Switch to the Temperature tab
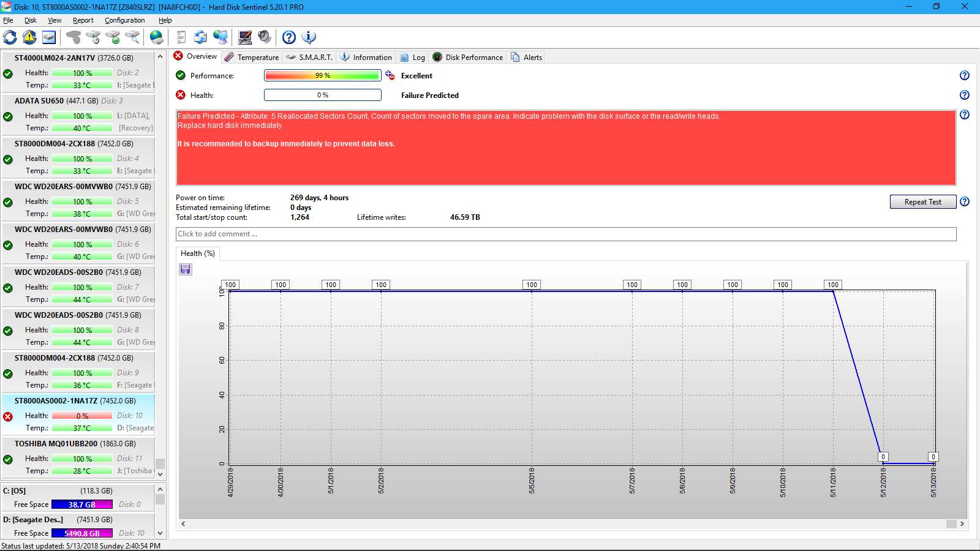The width and height of the screenshot is (980, 551). coord(252,57)
